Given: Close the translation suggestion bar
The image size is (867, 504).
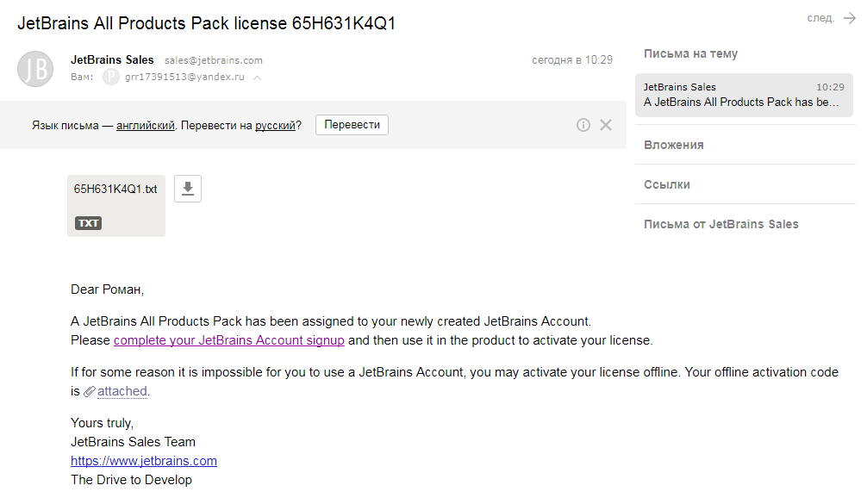Looking at the screenshot, I should pyautogui.click(x=606, y=125).
